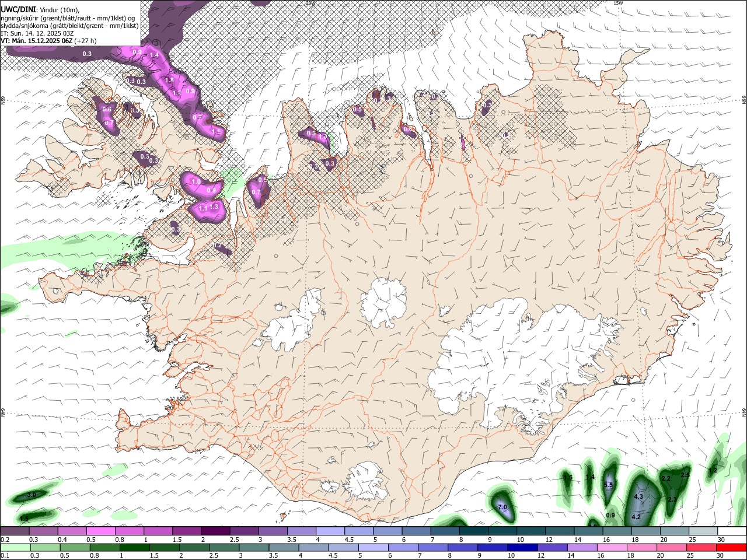Click the 4.2 precipitation value in the southeast
Image resolution: width=747 pixels, height=560 pixels.
tap(636, 517)
